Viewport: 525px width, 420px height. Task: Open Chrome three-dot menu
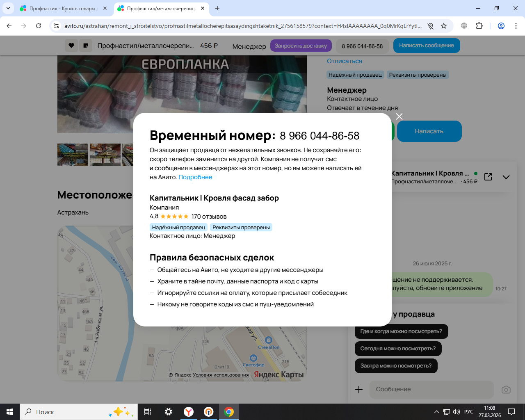[516, 26]
